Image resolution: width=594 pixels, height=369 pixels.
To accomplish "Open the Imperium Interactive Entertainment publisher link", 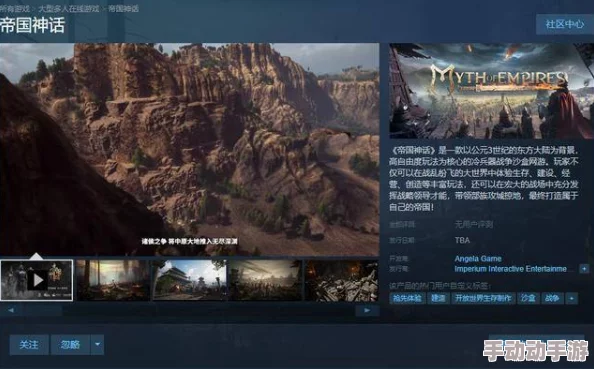I will (510, 269).
